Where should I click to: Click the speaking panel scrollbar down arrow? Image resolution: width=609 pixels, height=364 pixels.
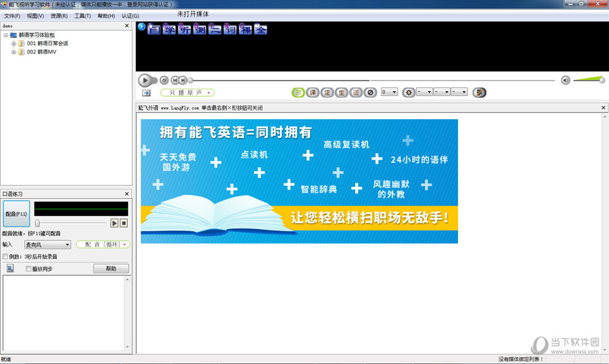[x=127, y=347]
